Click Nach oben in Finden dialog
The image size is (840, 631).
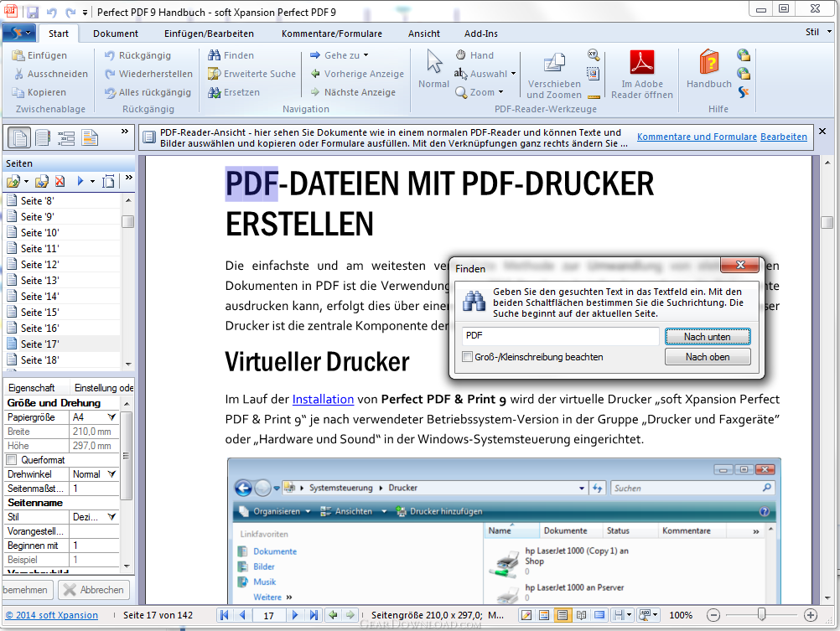pos(708,357)
